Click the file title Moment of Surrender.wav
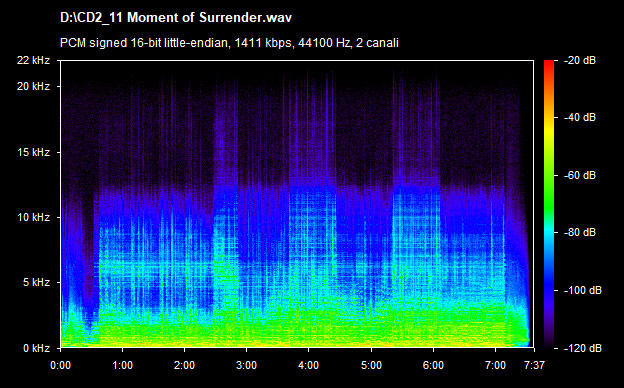 pyautogui.click(x=176, y=18)
